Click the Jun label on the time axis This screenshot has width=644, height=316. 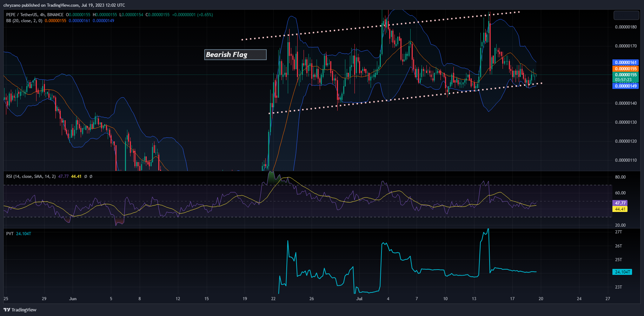[x=73, y=299]
